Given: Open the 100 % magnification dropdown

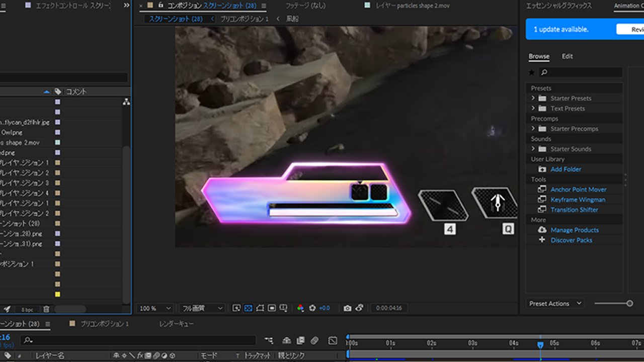Looking at the screenshot, I should click(155, 308).
